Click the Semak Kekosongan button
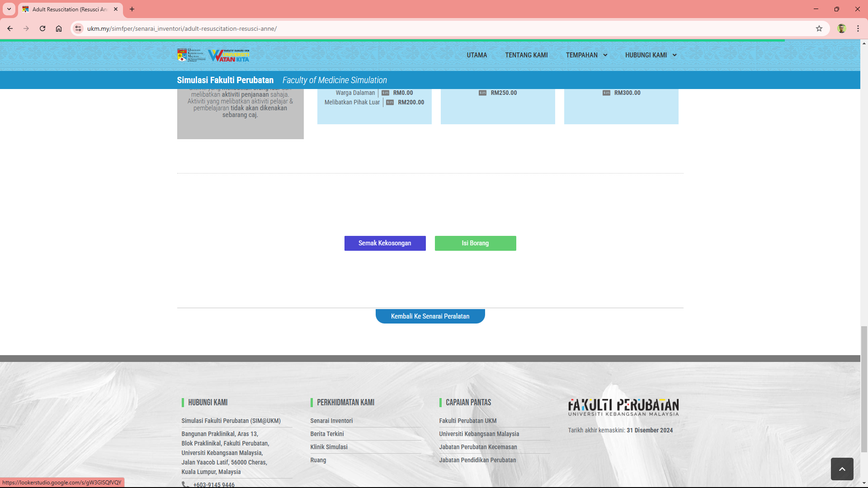868x488 pixels. (x=385, y=243)
